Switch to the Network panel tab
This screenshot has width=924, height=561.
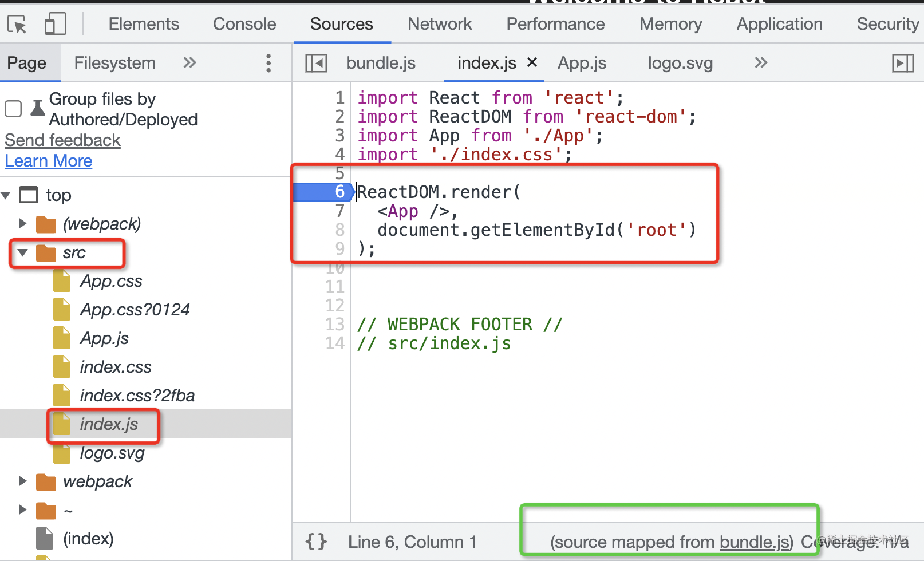pyautogui.click(x=440, y=24)
